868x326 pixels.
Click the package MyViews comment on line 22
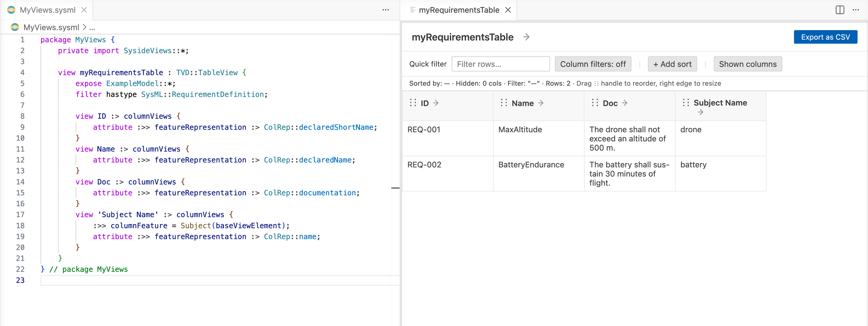tap(88, 269)
